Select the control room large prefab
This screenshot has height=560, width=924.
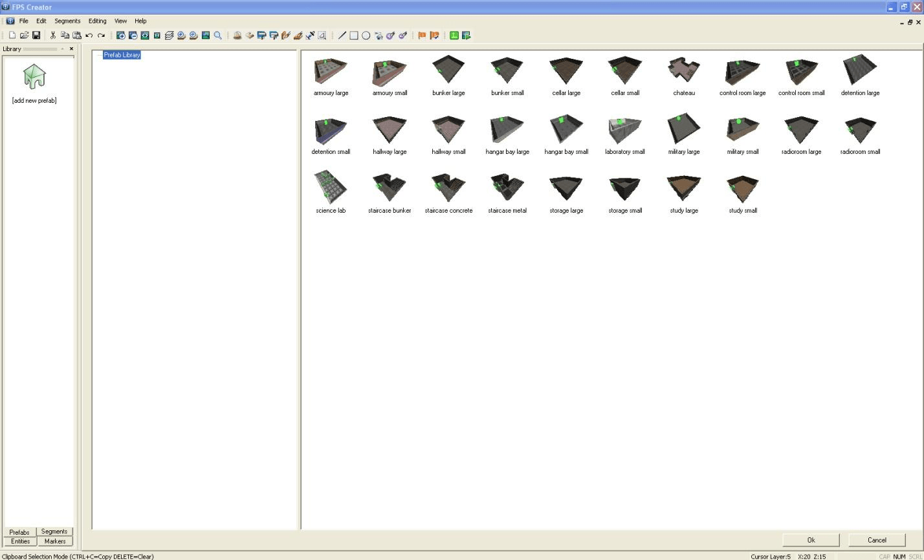point(743,76)
